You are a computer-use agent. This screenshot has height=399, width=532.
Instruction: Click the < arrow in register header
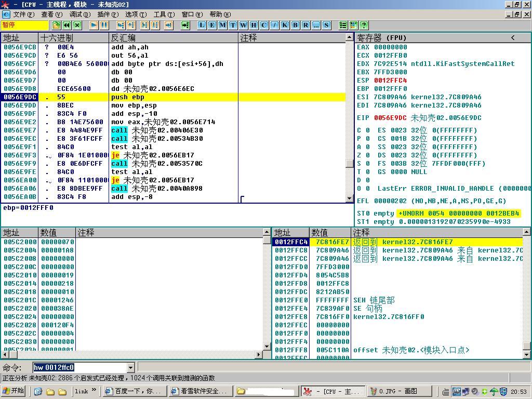513,37
